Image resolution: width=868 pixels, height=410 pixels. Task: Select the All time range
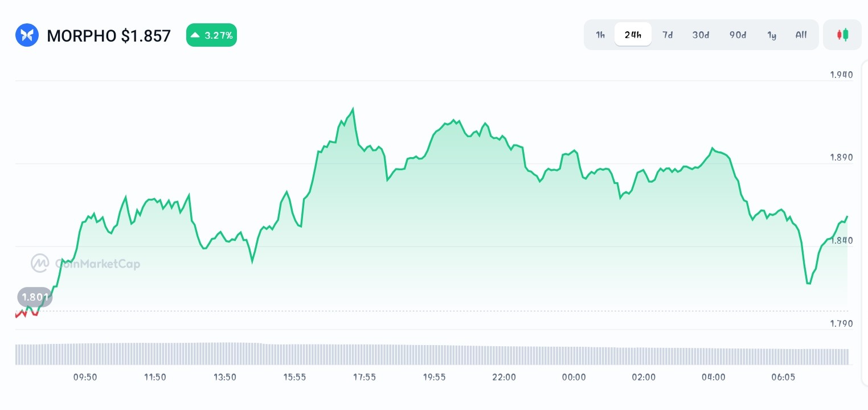pos(801,35)
